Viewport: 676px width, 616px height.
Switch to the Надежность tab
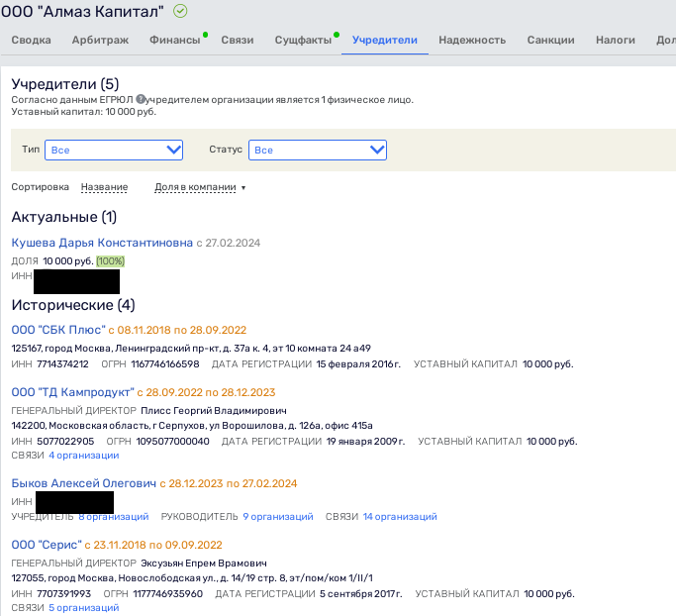472,41
